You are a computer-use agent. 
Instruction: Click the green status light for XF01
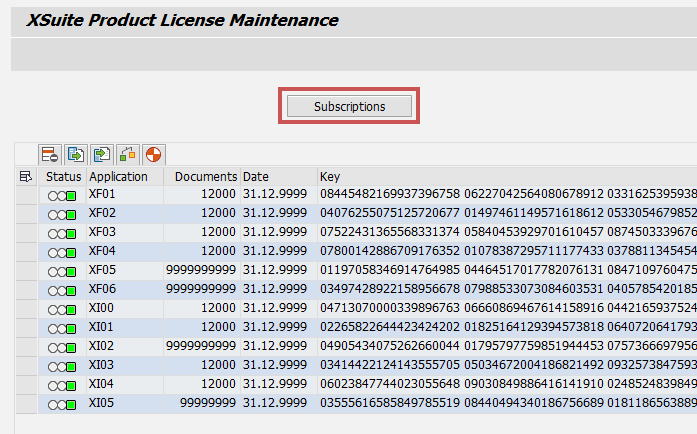coord(71,195)
